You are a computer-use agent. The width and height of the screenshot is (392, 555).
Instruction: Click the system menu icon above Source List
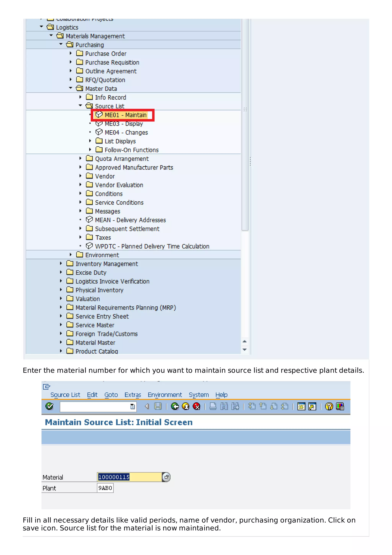click(46, 387)
